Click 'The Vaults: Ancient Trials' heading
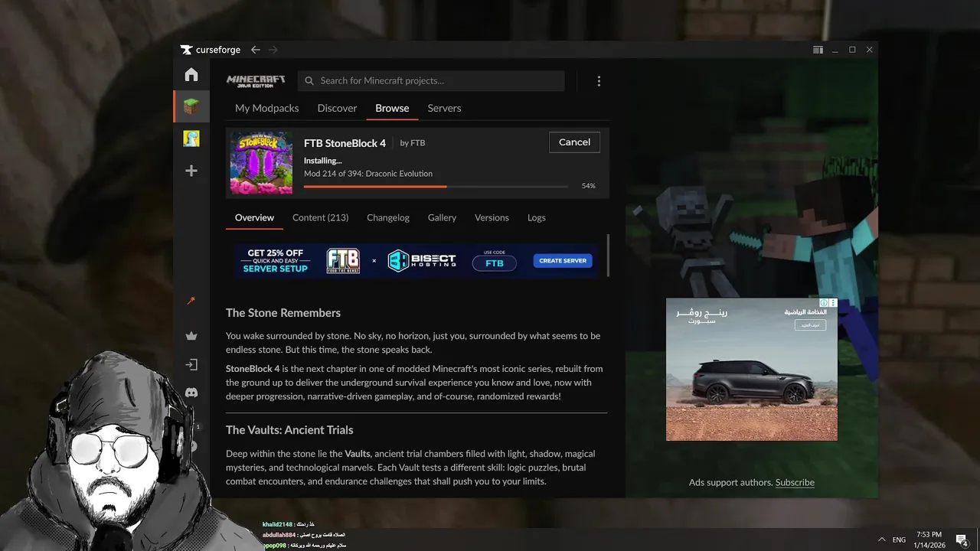980x551 pixels. click(289, 430)
